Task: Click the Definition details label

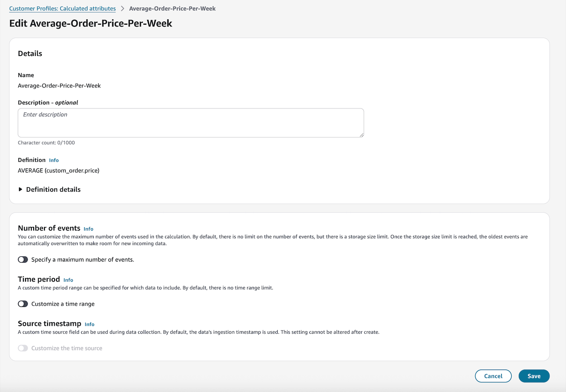Action: point(53,190)
